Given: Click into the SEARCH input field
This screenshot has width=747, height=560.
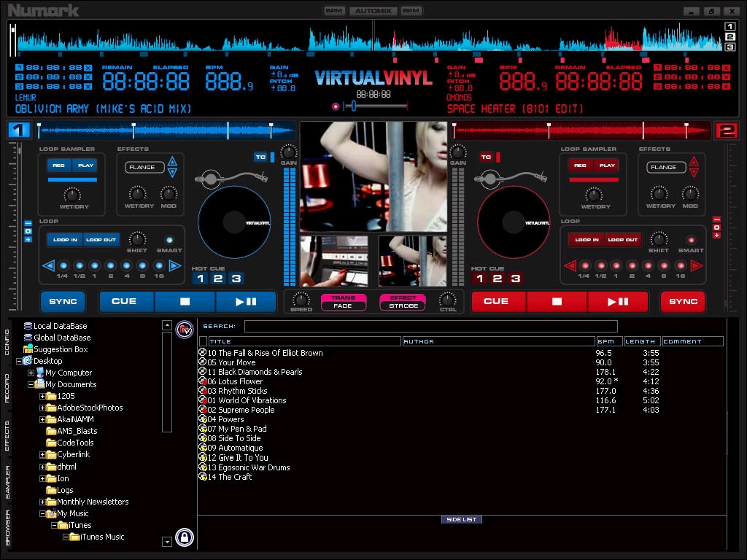Looking at the screenshot, I should click(430, 326).
